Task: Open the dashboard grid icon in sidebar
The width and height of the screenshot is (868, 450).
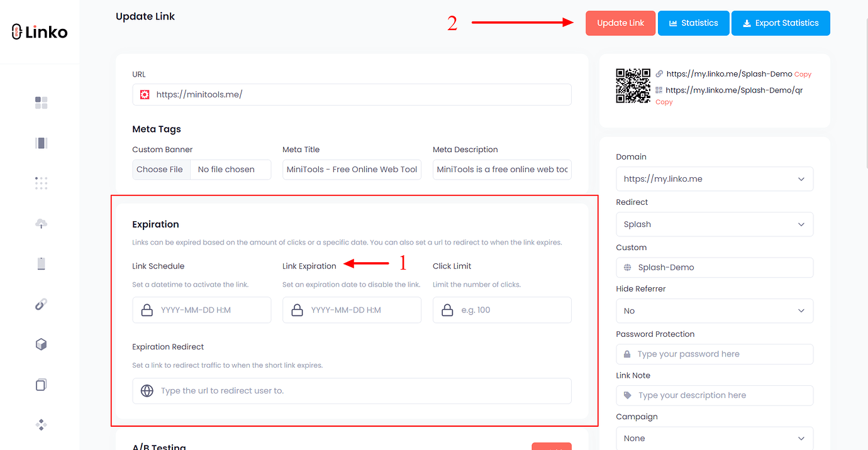Action: click(x=40, y=102)
